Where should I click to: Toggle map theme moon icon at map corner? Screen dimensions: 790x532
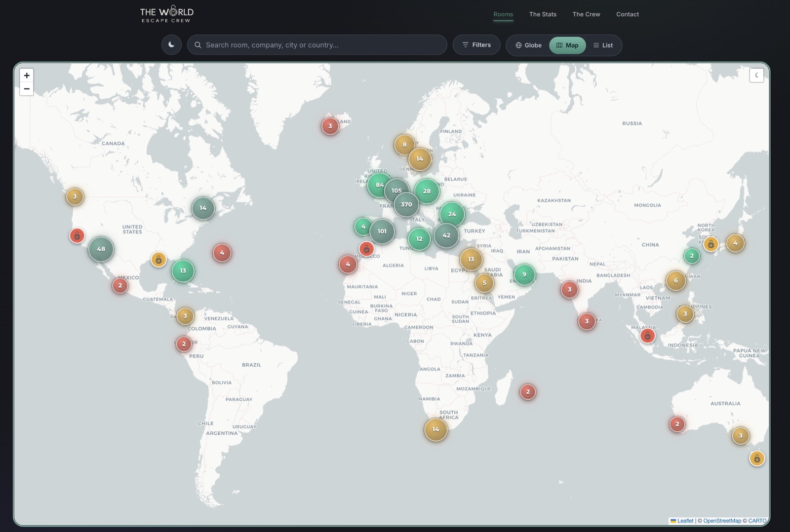coord(756,76)
